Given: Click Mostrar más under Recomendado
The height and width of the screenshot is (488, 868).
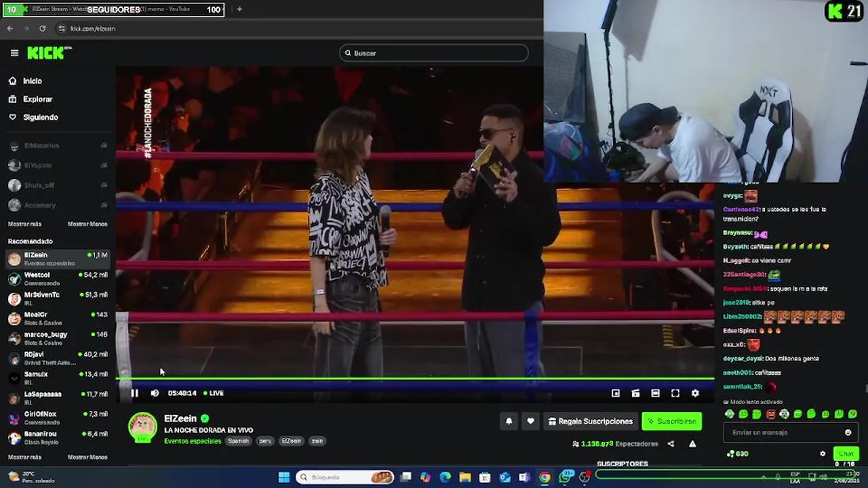Looking at the screenshot, I should (x=24, y=457).
